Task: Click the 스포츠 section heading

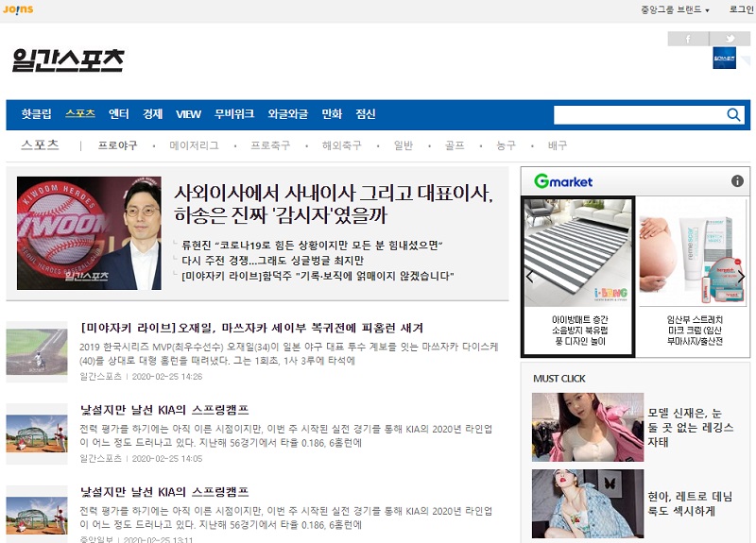Action: [x=40, y=145]
